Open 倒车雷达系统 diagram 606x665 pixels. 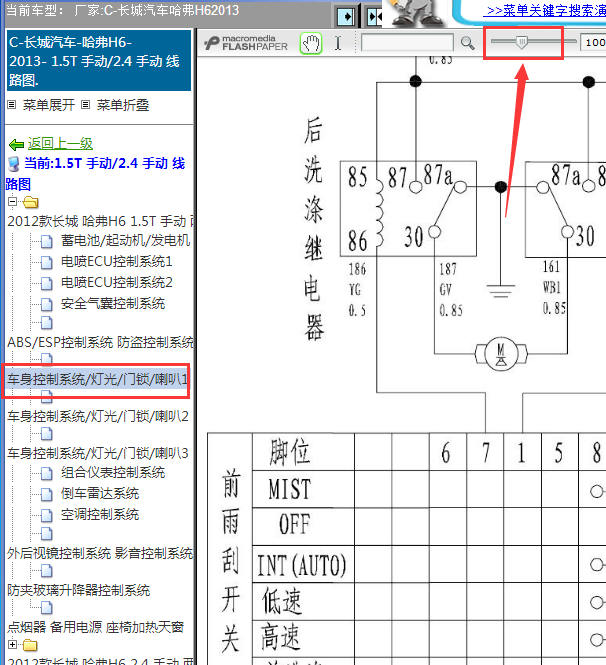pyautogui.click(x=100, y=494)
